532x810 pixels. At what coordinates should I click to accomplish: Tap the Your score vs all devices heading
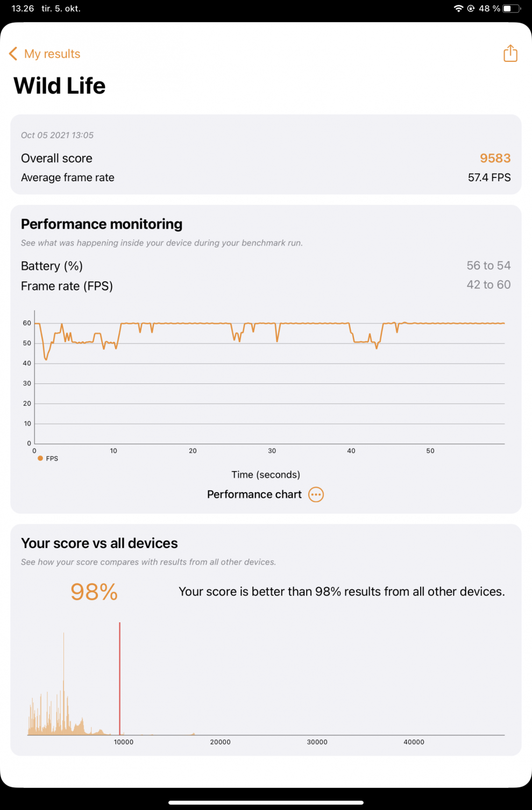coord(100,543)
